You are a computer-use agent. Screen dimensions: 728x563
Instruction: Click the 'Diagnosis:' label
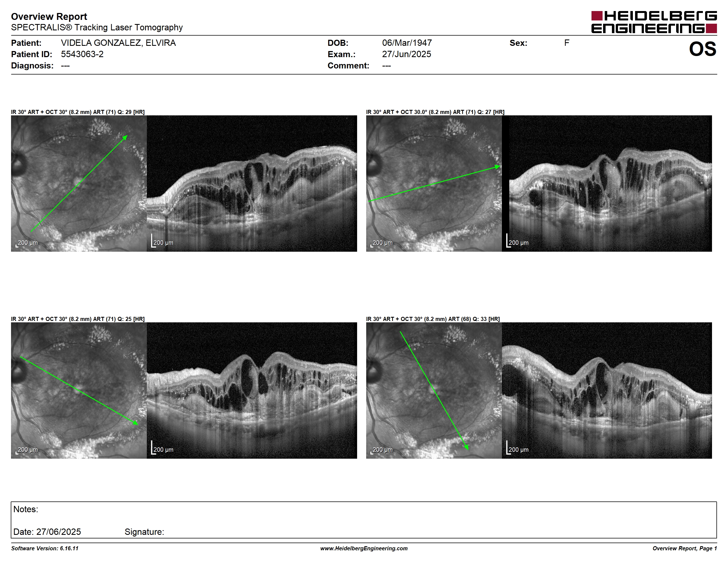coord(32,66)
